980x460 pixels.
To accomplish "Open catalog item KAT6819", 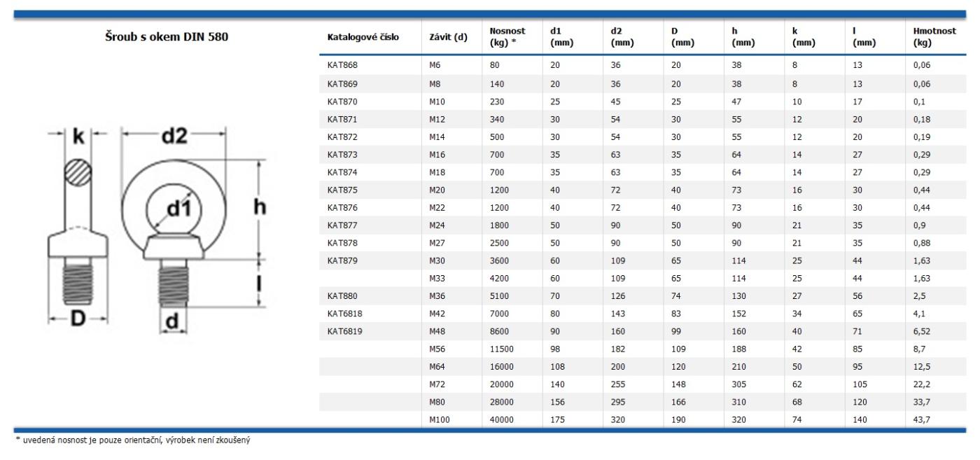I will click(x=342, y=331).
